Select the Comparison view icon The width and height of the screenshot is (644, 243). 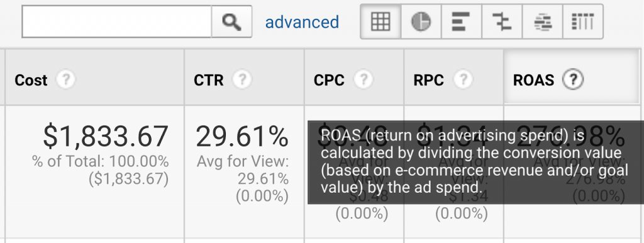pyautogui.click(x=502, y=22)
